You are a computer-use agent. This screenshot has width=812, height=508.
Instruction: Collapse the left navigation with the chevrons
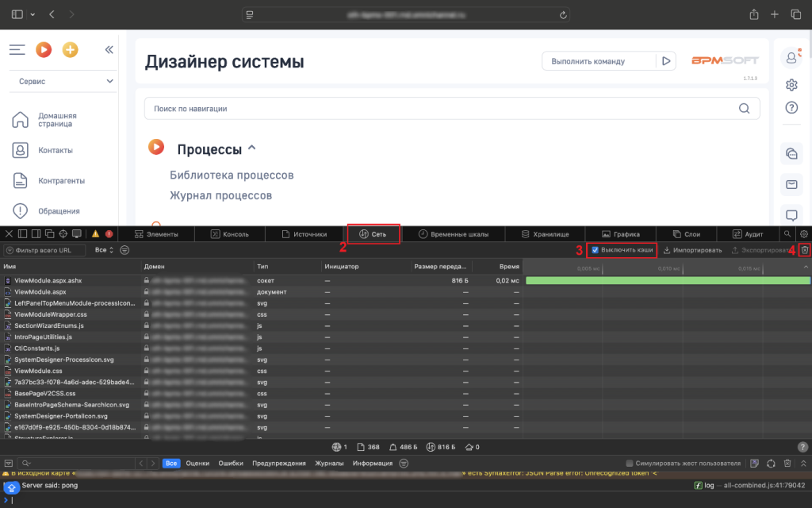pos(109,49)
